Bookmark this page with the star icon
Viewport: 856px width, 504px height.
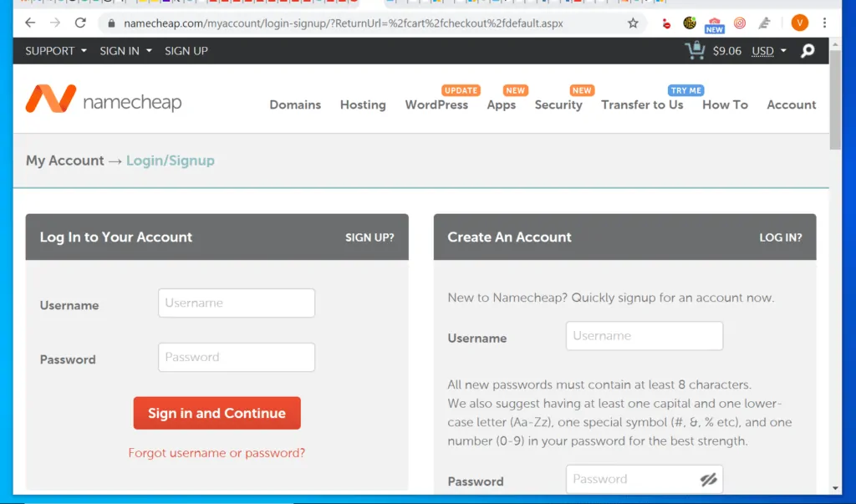click(633, 23)
